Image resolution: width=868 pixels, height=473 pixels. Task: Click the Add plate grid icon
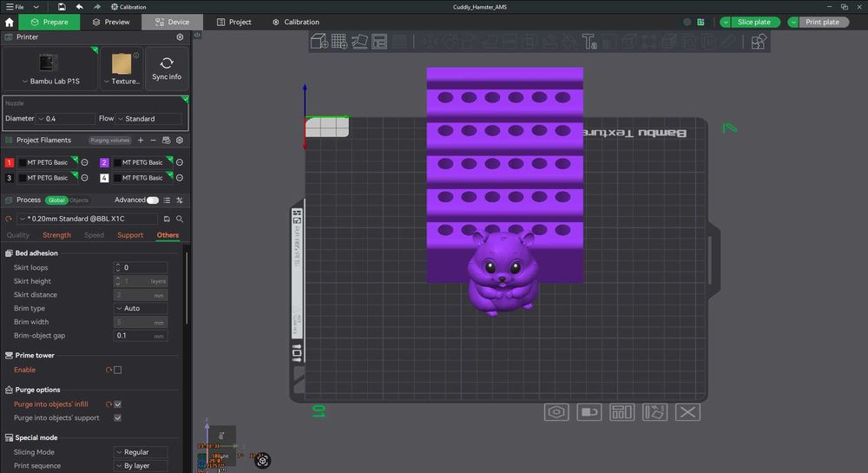pos(339,42)
